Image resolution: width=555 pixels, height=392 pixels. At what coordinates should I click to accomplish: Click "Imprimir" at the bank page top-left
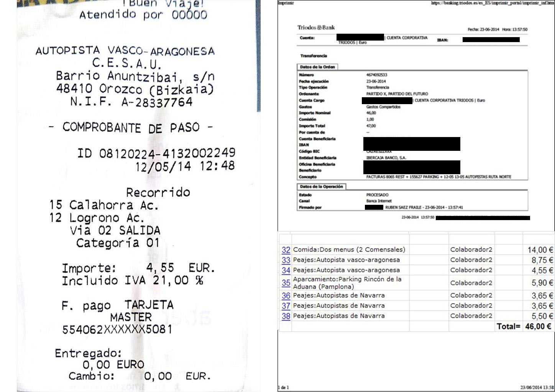[x=286, y=3]
